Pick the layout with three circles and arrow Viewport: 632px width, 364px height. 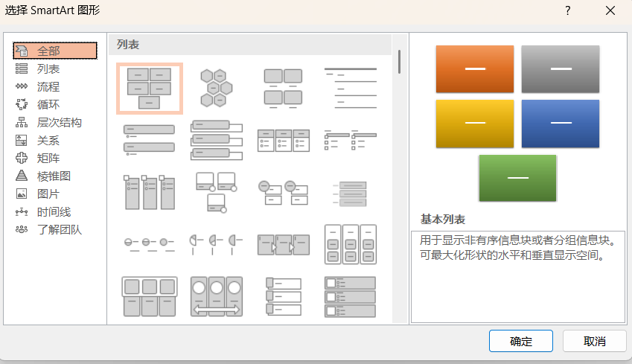217,296
